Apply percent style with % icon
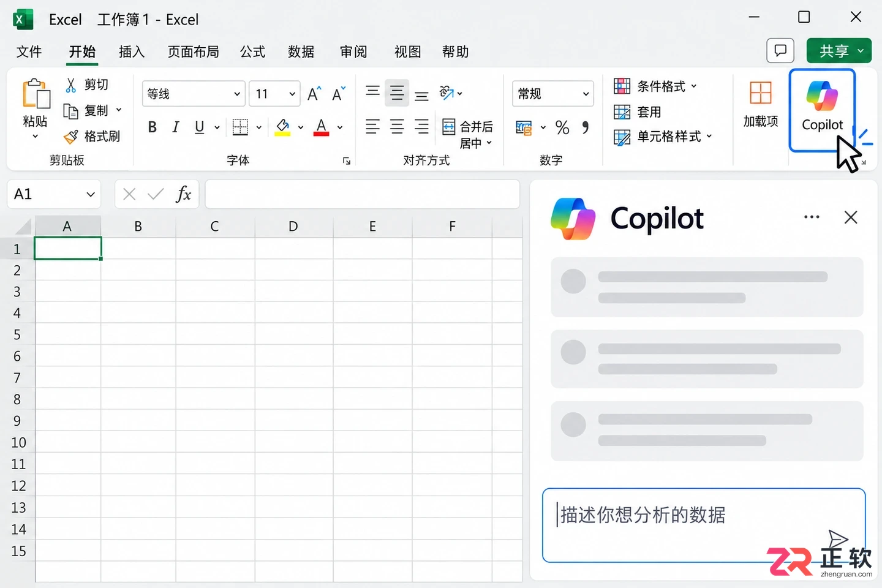Image resolution: width=882 pixels, height=588 pixels. click(x=562, y=127)
